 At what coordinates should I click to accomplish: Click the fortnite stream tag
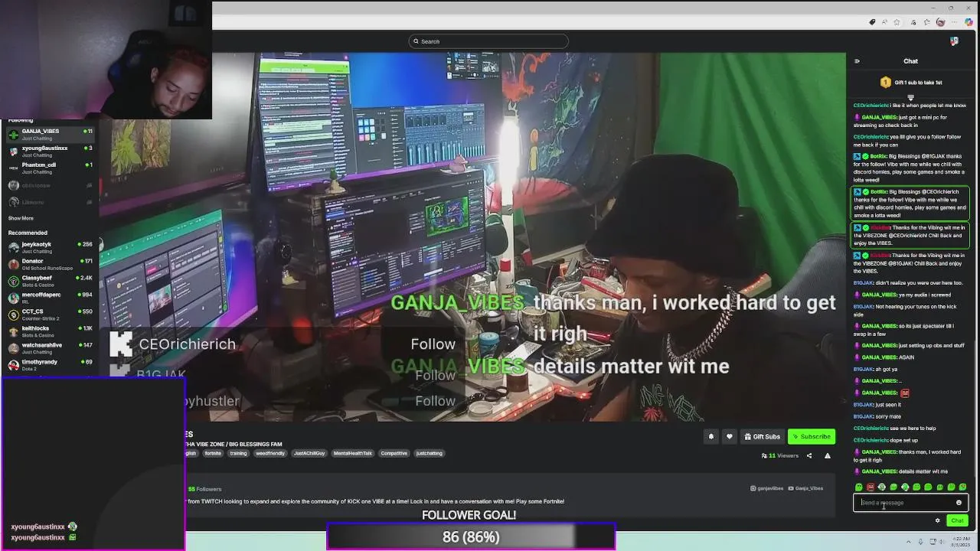point(213,453)
